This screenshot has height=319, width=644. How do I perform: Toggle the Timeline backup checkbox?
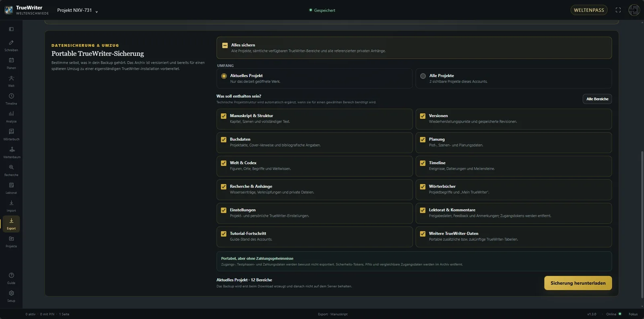[423, 163]
